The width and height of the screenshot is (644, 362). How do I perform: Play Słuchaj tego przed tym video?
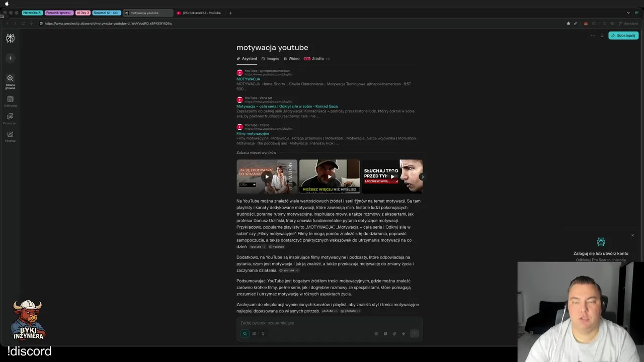click(x=392, y=176)
